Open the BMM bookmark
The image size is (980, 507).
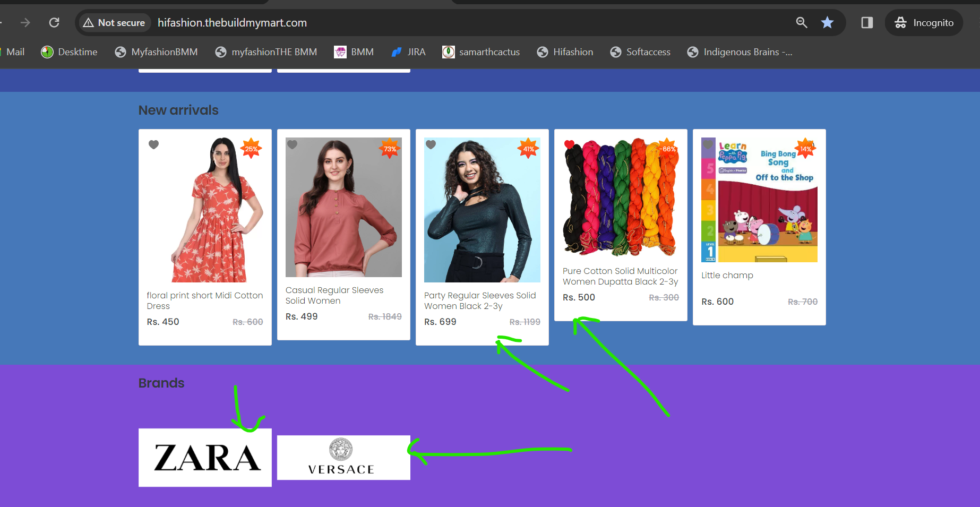(354, 52)
